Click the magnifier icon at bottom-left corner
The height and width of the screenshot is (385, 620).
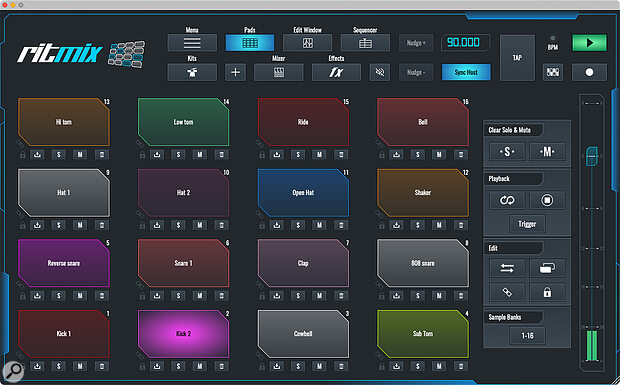click(x=13, y=372)
